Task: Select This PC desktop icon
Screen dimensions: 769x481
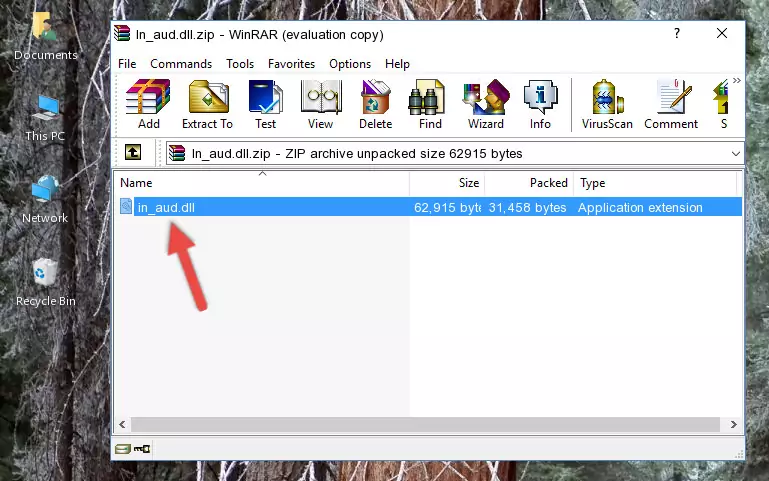Action: tap(45, 118)
